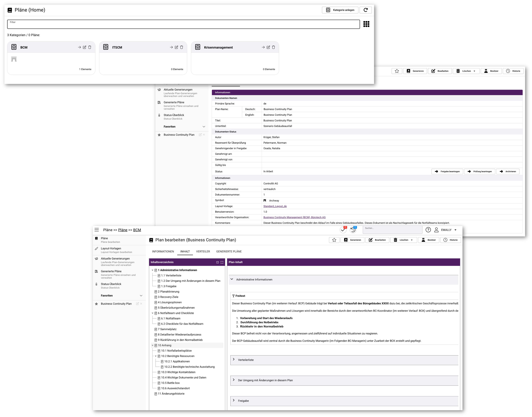
Task: Collapse the 10 Anhang tree node
Action: (x=152, y=346)
